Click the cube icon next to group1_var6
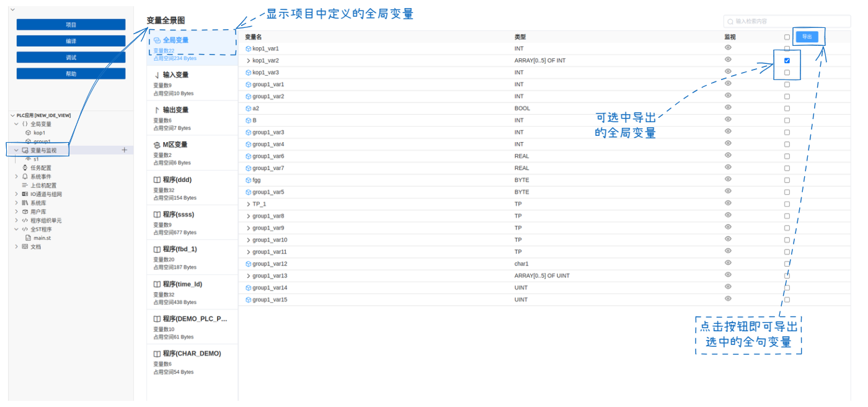Image resolution: width=868 pixels, height=407 pixels. pos(249,156)
